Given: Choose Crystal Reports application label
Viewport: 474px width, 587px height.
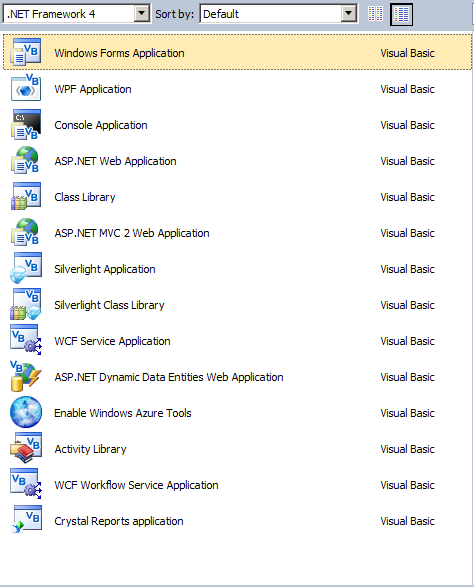Looking at the screenshot, I should pos(119,521).
